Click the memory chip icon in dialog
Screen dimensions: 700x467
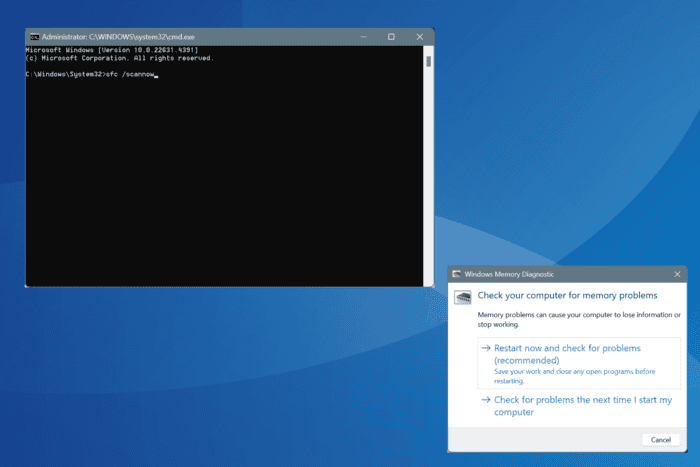click(x=463, y=297)
